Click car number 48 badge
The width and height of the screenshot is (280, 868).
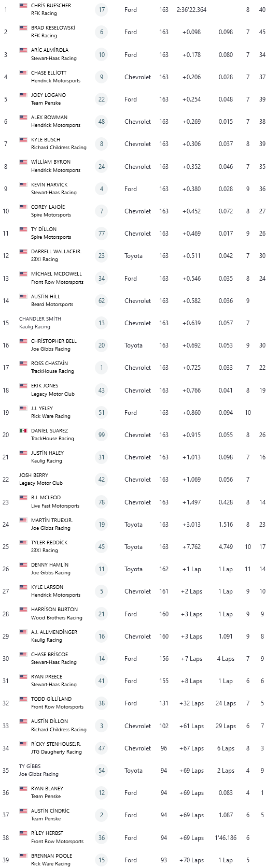(x=102, y=122)
